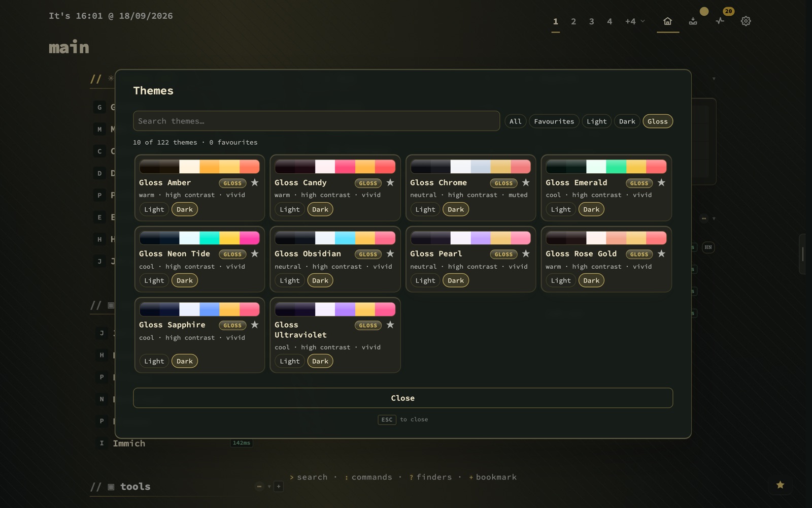Favourite the Gloss Neon Tide star
This screenshot has width=812, height=508.
click(x=255, y=253)
